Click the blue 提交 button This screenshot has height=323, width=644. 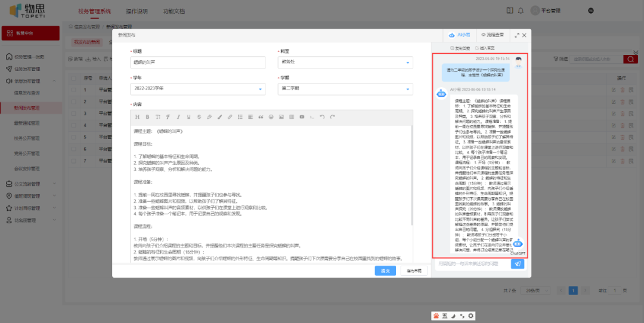(385, 270)
